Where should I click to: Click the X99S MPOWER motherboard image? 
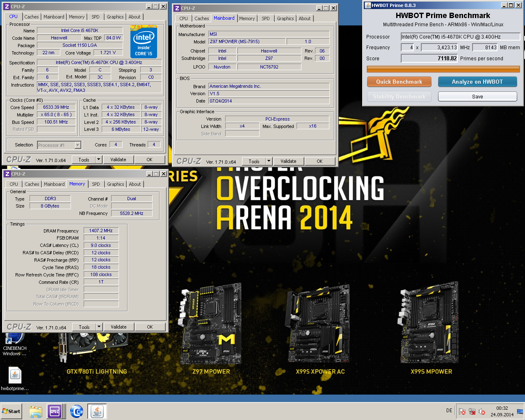430,323
